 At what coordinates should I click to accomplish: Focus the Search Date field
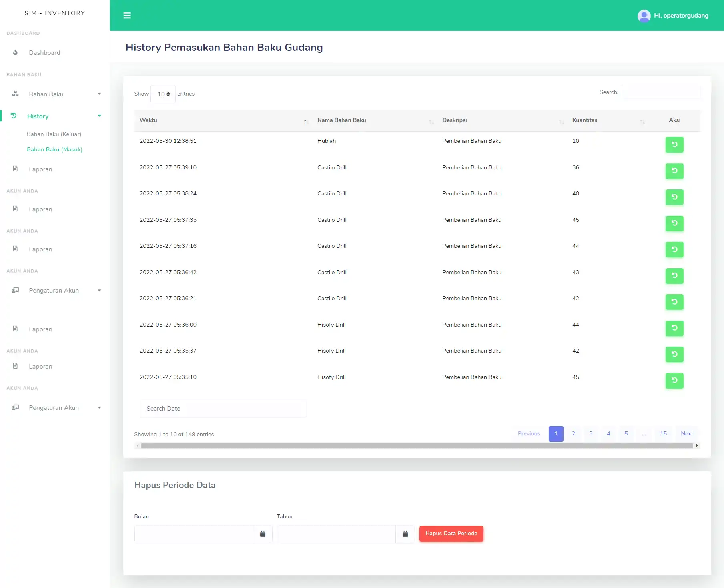click(223, 409)
